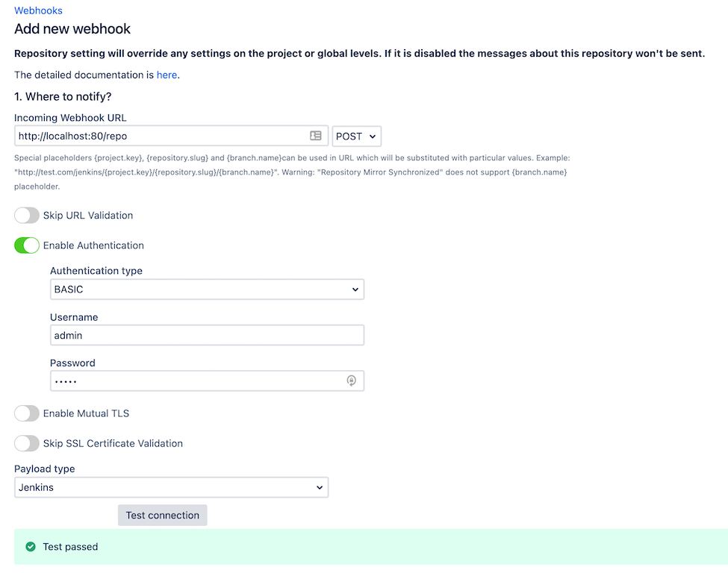The height and width of the screenshot is (573, 728).
Task: Focus the Incoming Webhook URL field
Action: pos(161,136)
